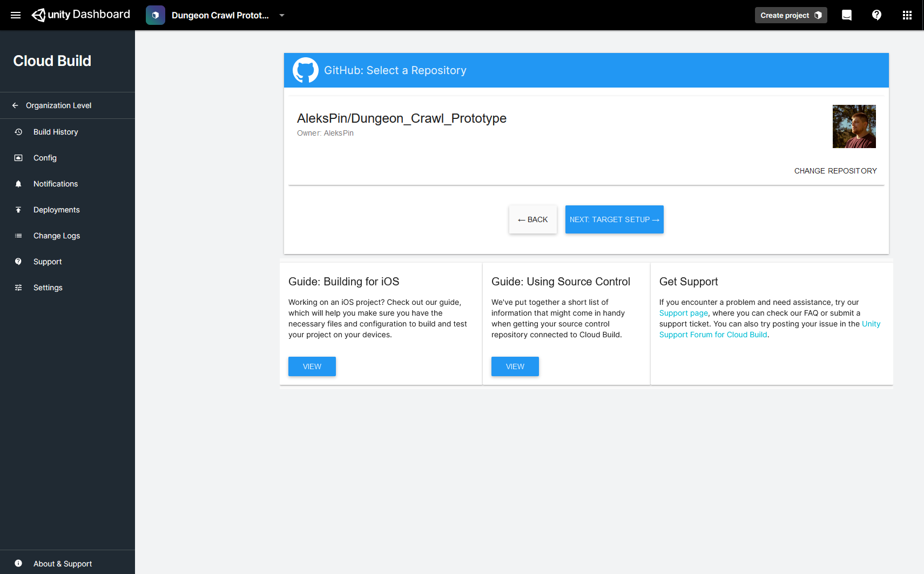Open the help question mark icon
Screen dimensions: 924x574
pos(876,15)
